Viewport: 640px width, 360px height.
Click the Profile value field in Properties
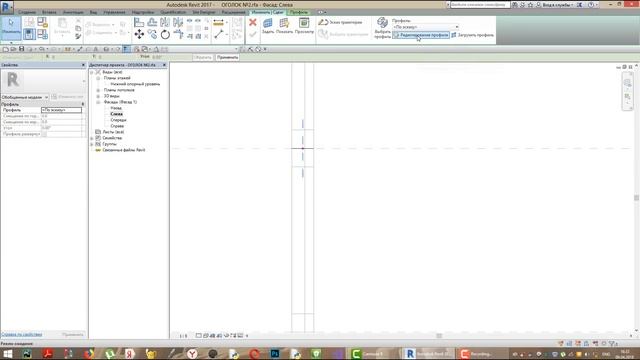tap(61, 110)
